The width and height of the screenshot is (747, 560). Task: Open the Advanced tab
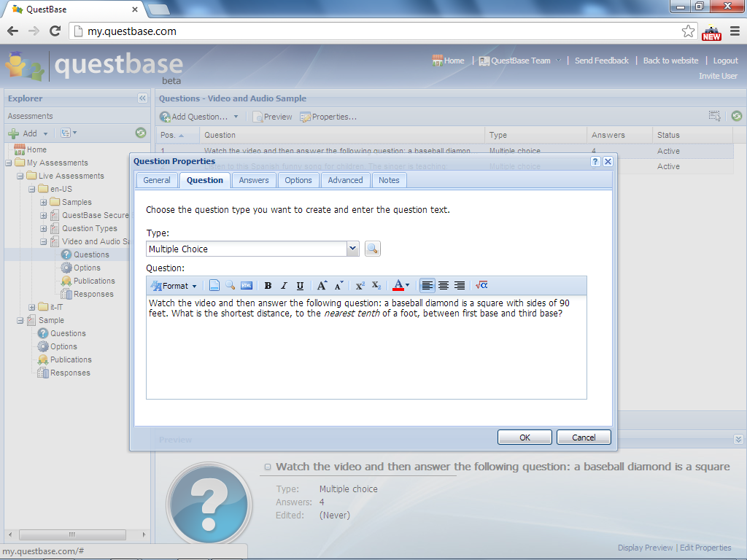345,180
